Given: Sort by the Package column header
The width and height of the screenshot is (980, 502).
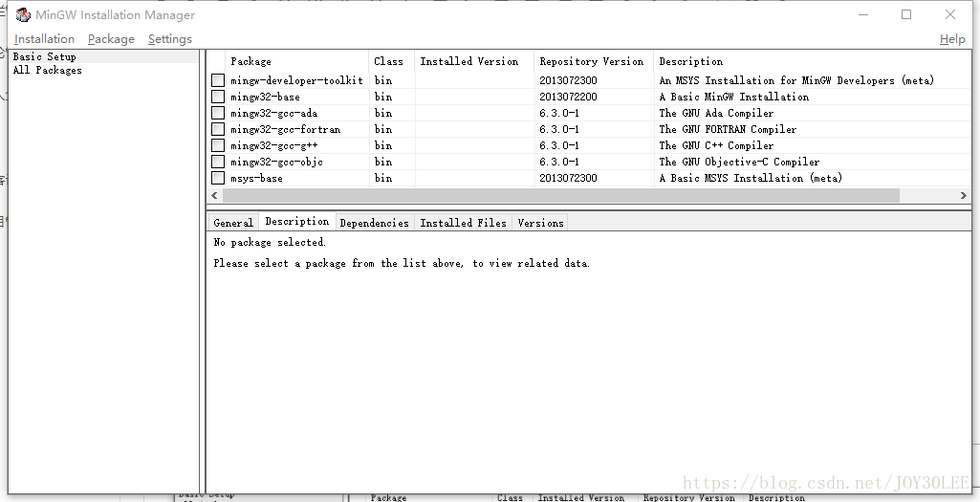Looking at the screenshot, I should coord(297,61).
